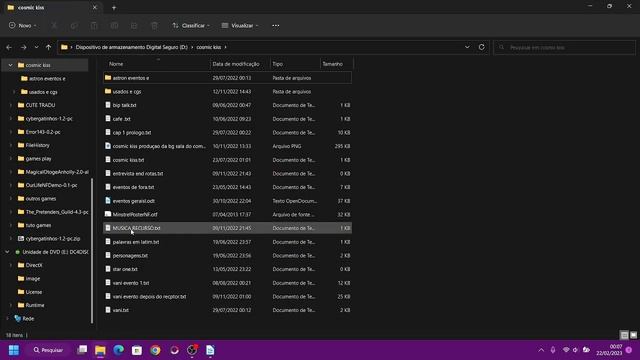Collapse the Unidade de DVD (E:) node
The width and height of the screenshot is (640, 360).
coord(7,252)
